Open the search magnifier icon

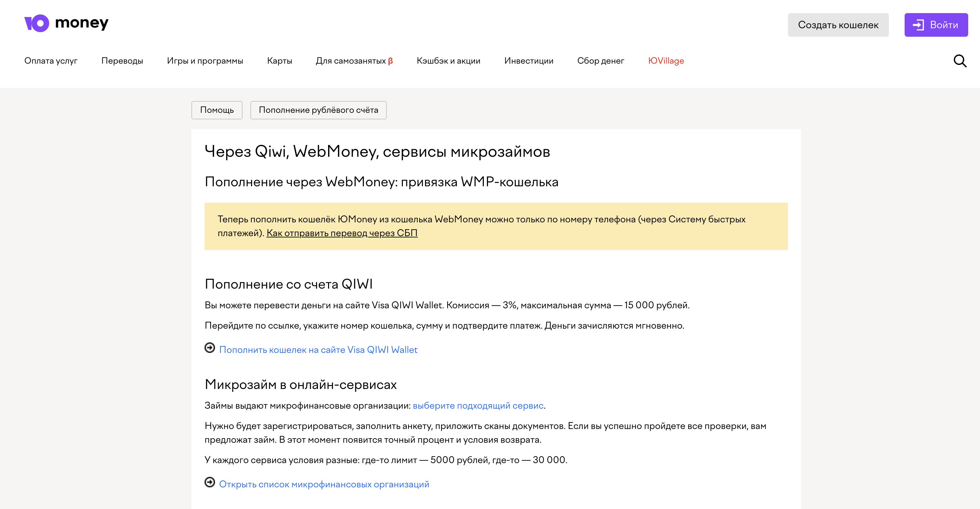click(x=960, y=61)
